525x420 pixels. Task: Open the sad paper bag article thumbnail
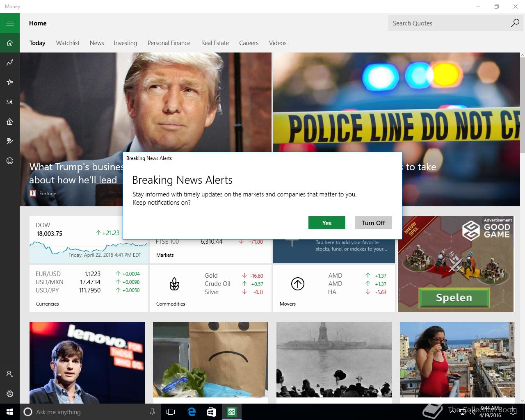click(x=210, y=360)
